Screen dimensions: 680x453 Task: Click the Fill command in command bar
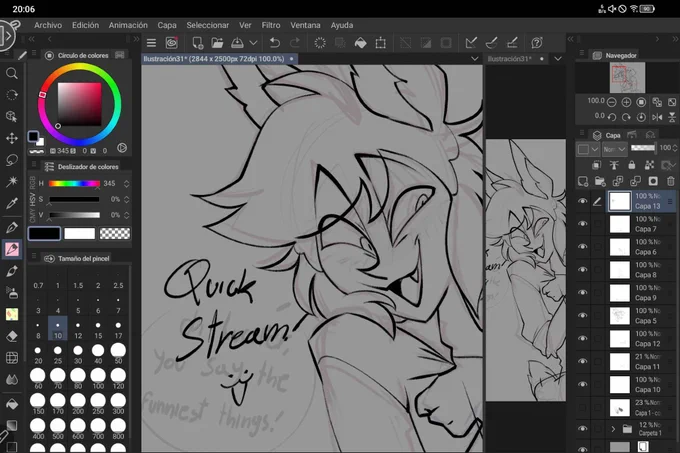pyautogui.click(x=360, y=43)
